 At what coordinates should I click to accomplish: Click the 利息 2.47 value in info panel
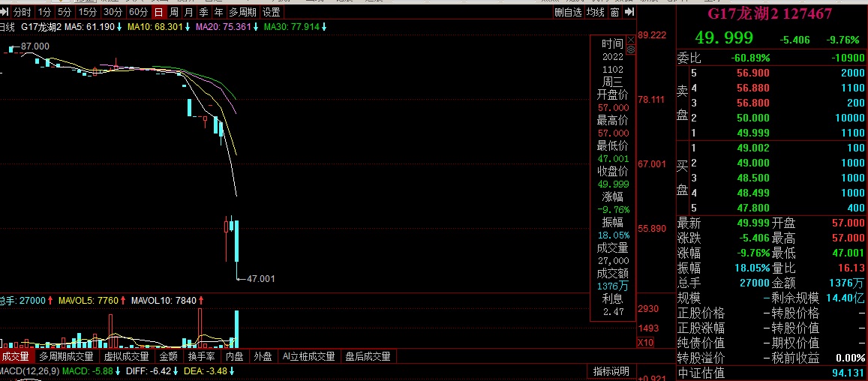612,312
